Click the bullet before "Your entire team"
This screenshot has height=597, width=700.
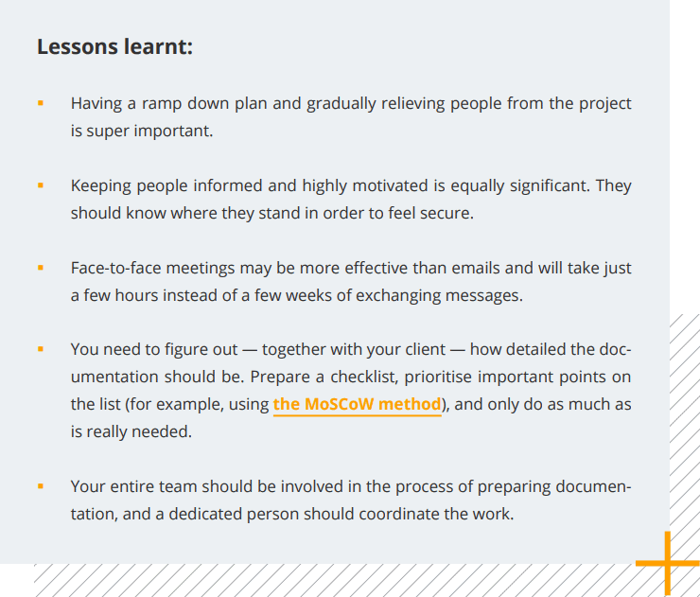point(41,487)
